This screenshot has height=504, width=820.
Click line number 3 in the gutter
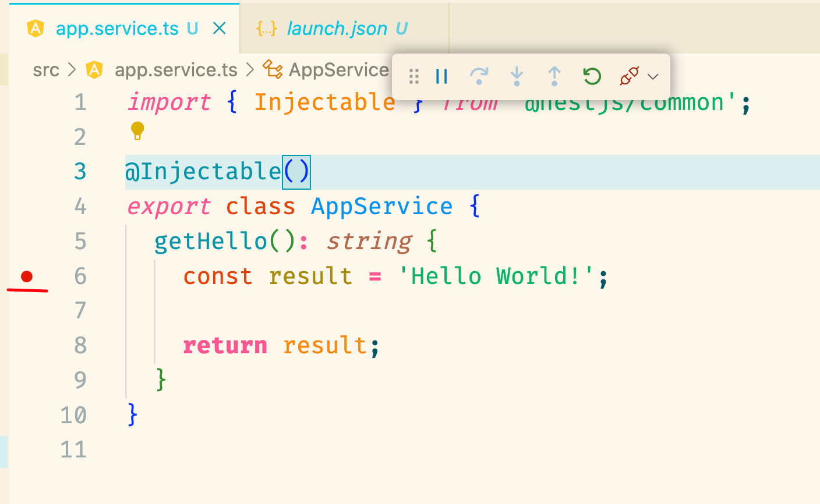click(x=80, y=172)
